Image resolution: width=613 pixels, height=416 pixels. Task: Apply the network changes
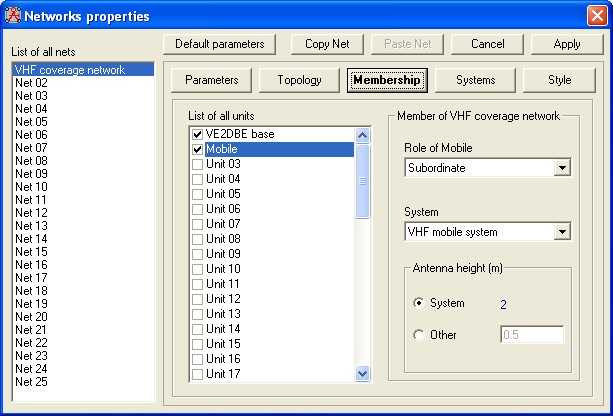[567, 44]
